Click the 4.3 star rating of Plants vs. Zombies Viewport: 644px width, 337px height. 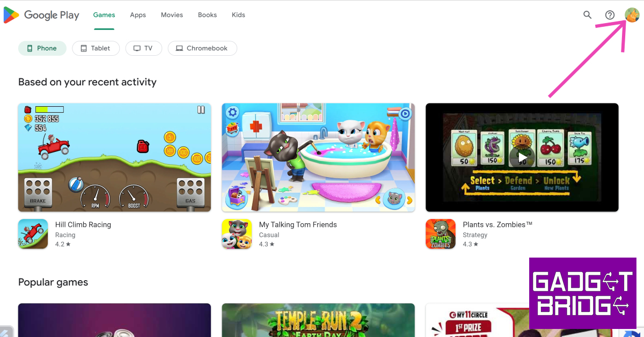click(471, 244)
